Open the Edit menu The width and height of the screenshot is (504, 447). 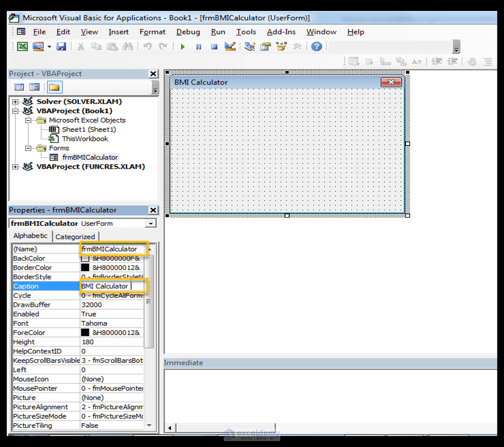click(63, 32)
